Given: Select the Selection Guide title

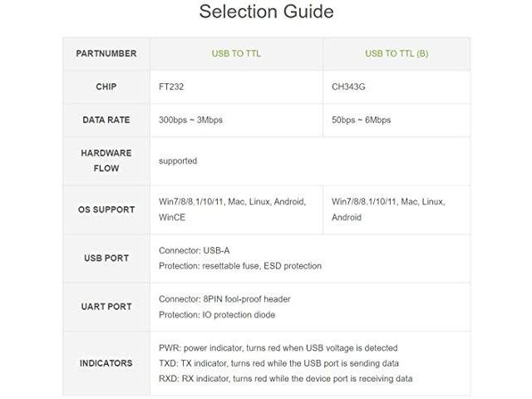Looking at the screenshot, I should tap(266, 12).
